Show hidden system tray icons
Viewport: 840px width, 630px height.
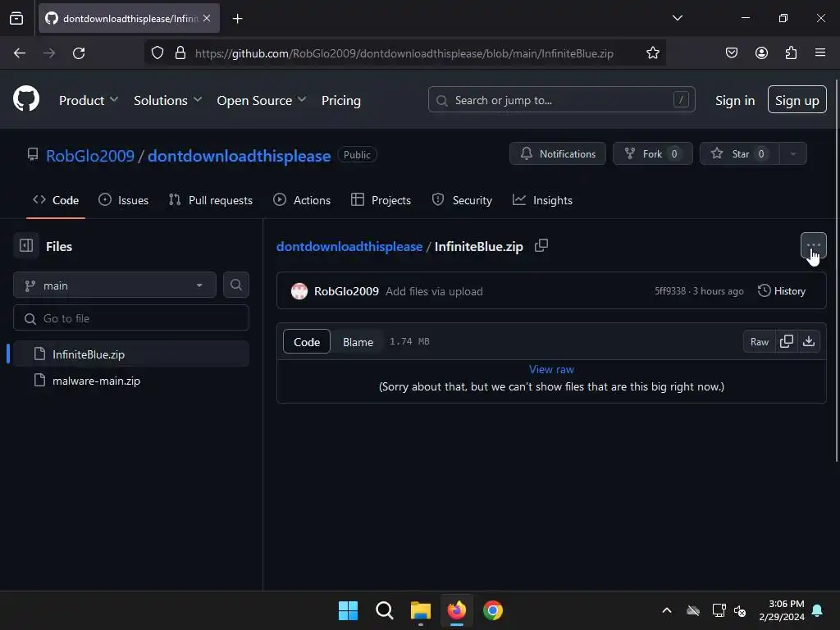667,610
